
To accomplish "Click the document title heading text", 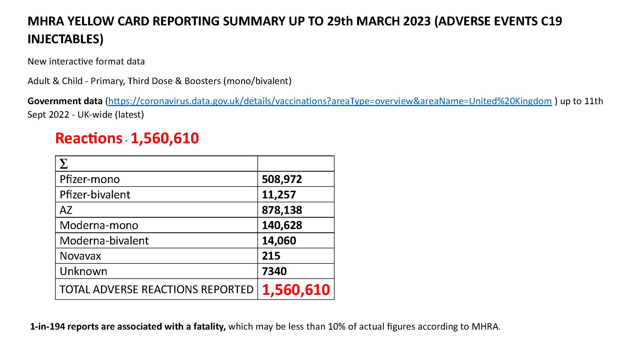I will point(295,21).
